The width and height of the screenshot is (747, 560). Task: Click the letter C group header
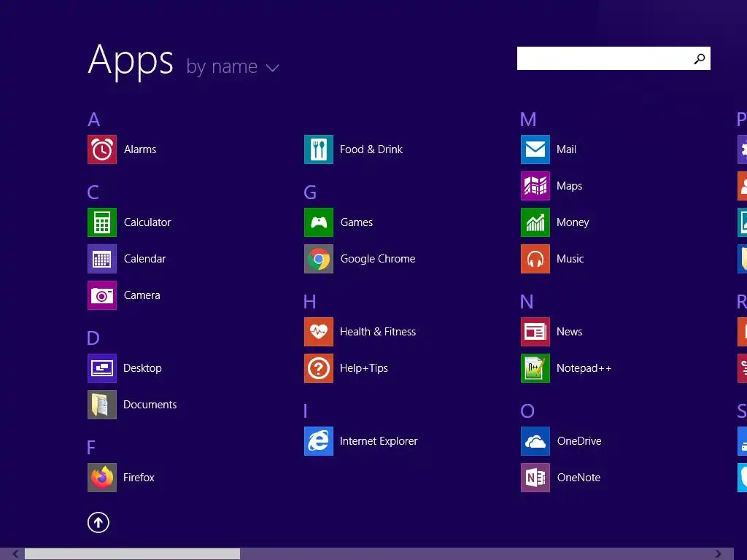[x=93, y=192]
